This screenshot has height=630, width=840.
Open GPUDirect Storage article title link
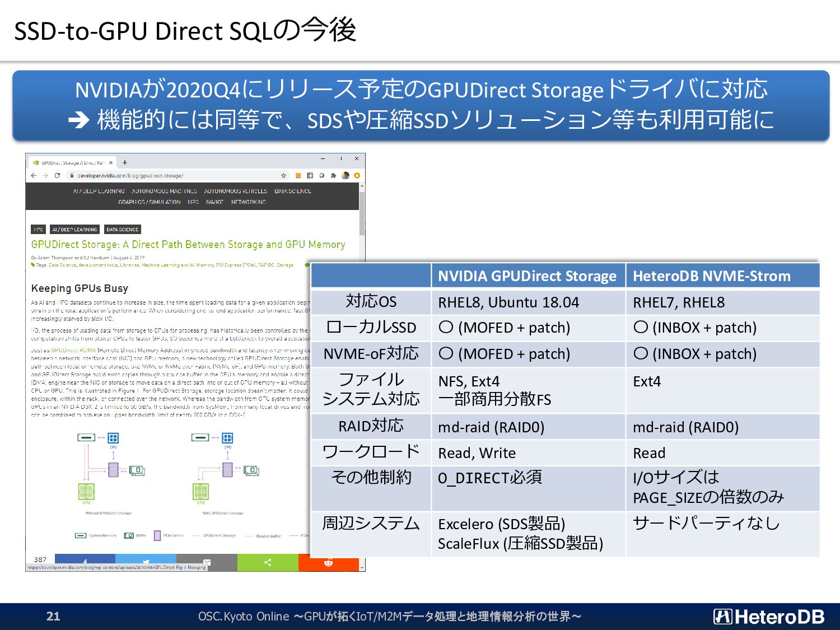[188, 244]
